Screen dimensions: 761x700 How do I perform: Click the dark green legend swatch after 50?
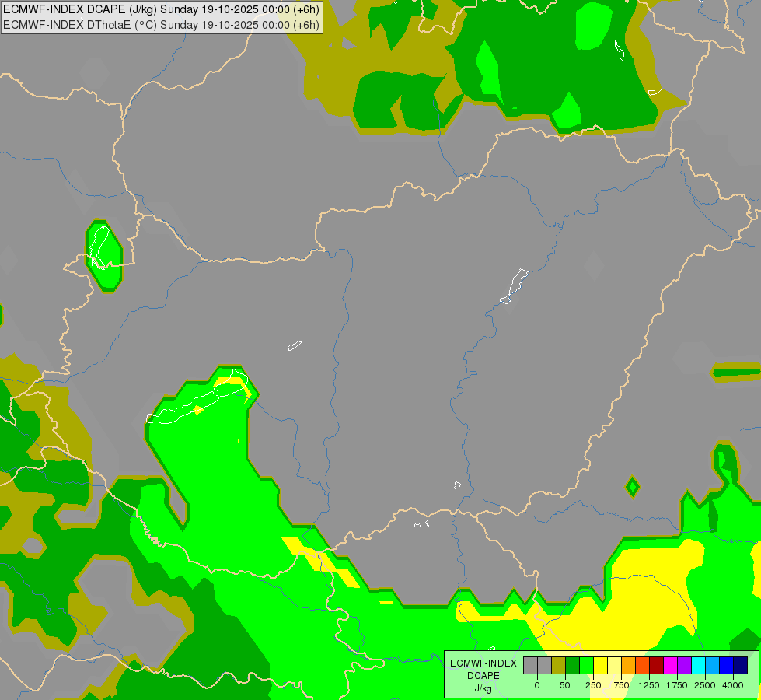(x=573, y=666)
